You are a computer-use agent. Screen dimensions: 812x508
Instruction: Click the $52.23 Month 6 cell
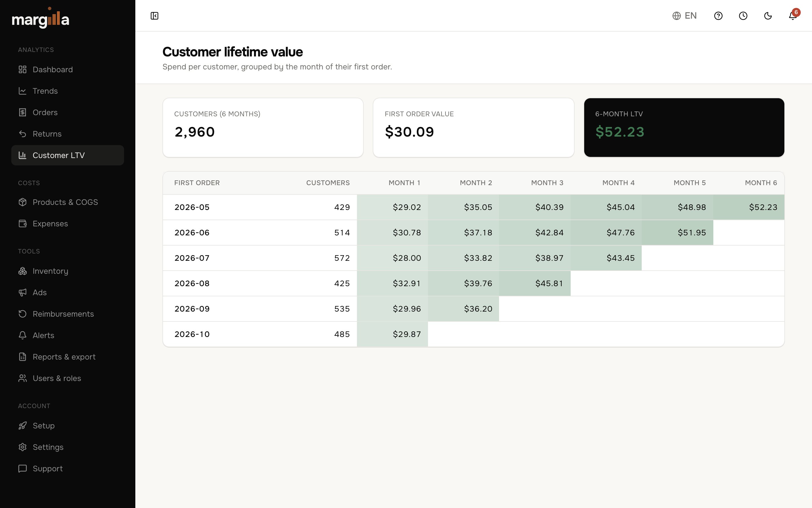click(x=749, y=207)
